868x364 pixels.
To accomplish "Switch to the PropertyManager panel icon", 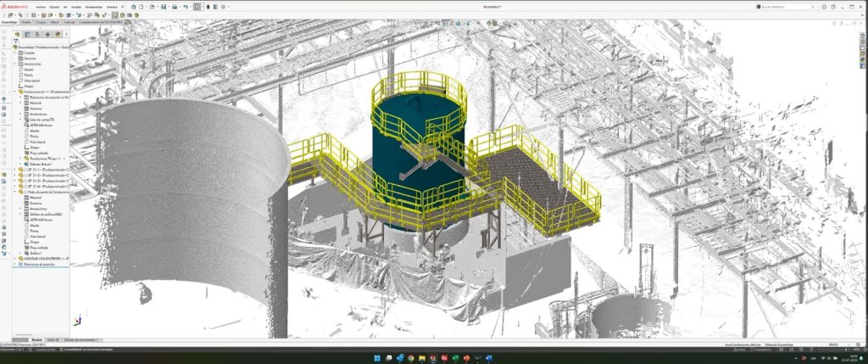I will coord(27,35).
